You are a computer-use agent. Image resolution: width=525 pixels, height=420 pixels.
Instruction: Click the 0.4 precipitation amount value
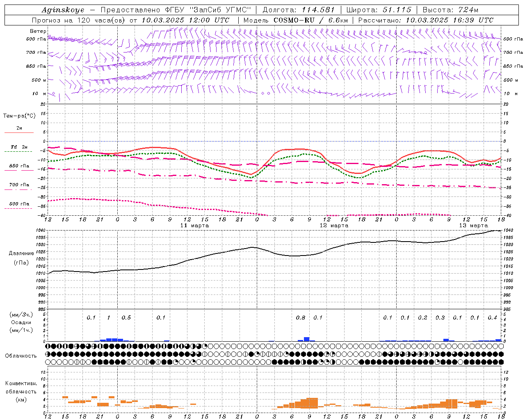point(492,317)
